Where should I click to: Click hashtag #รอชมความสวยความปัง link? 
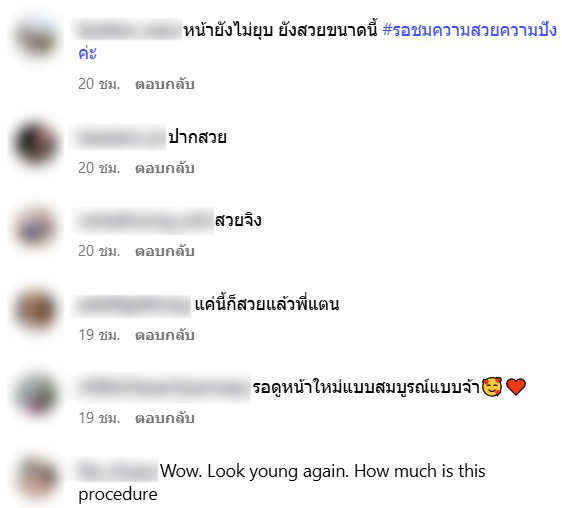(470, 30)
